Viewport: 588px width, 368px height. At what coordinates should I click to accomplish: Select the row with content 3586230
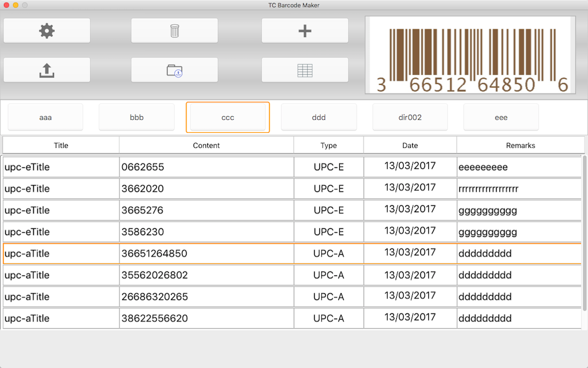[292, 232]
